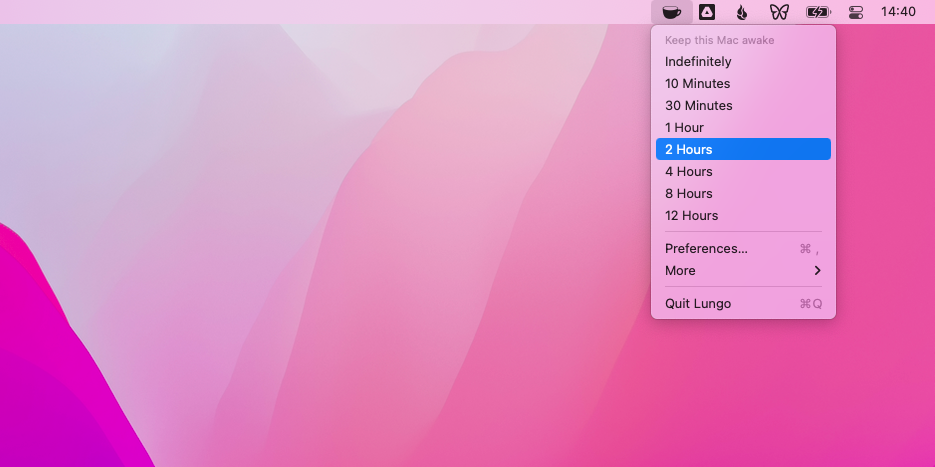Click the flame icon in the menu bar
Screen dimensions: 935x467
pos(742,12)
